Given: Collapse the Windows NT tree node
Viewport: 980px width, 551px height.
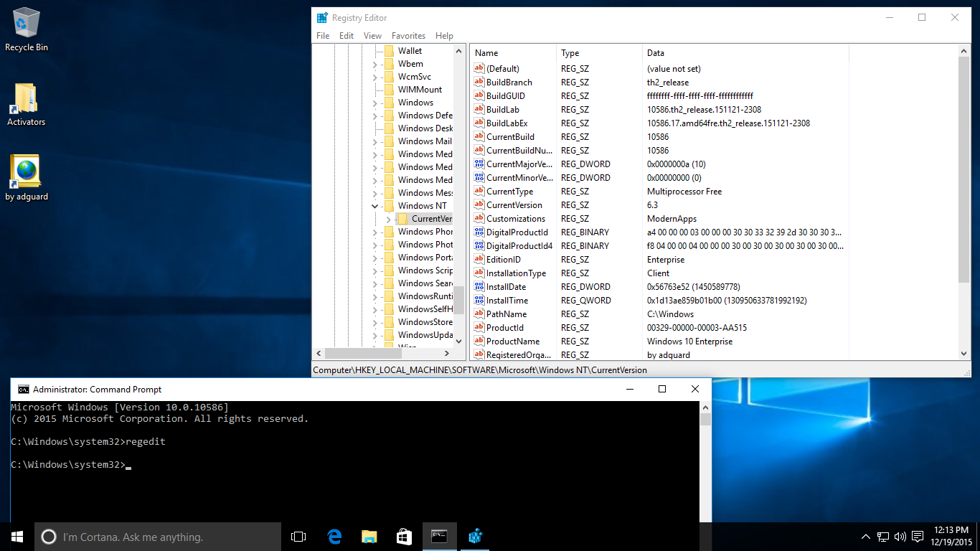Looking at the screenshot, I should click(x=374, y=206).
